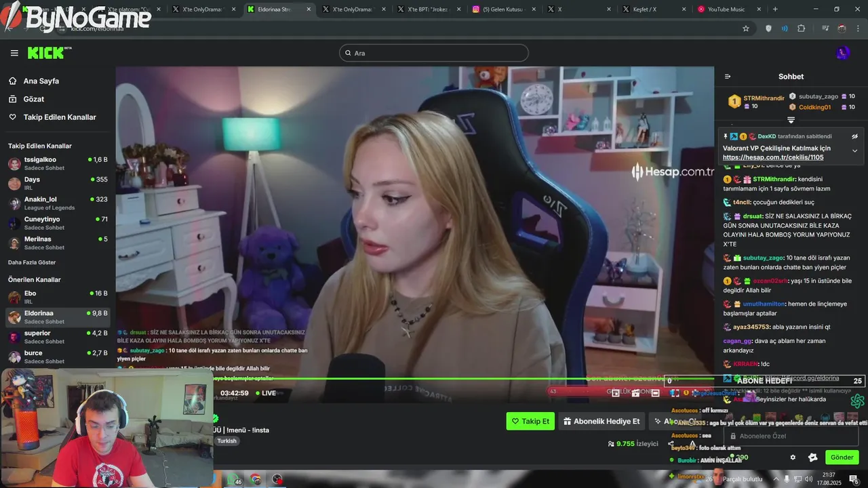Image resolution: width=868 pixels, height=488 pixels.
Task: Click the Ara search field
Action: [x=434, y=53]
